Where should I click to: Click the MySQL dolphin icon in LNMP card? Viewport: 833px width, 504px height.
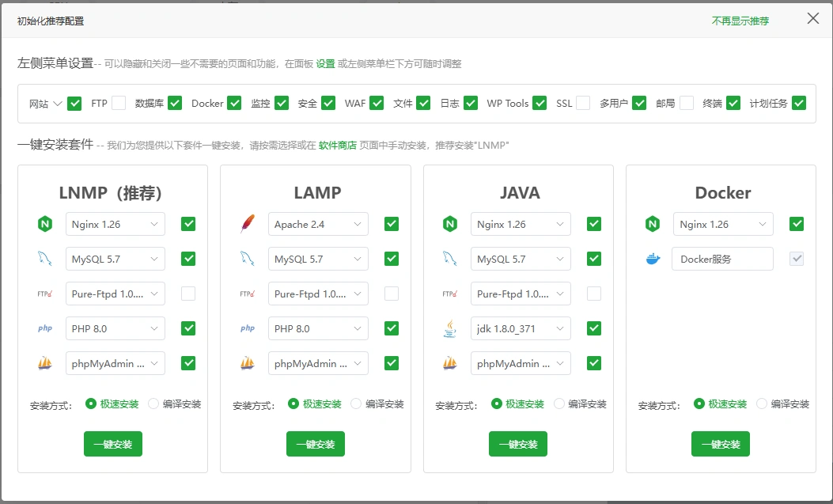coord(45,260)
